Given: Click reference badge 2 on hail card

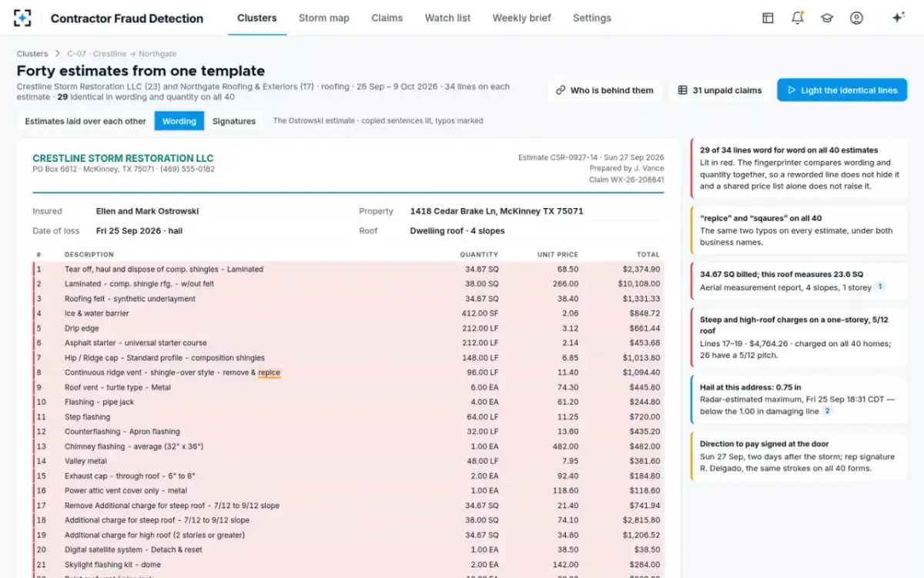Looking at the screenshot, I should point(828,411).
